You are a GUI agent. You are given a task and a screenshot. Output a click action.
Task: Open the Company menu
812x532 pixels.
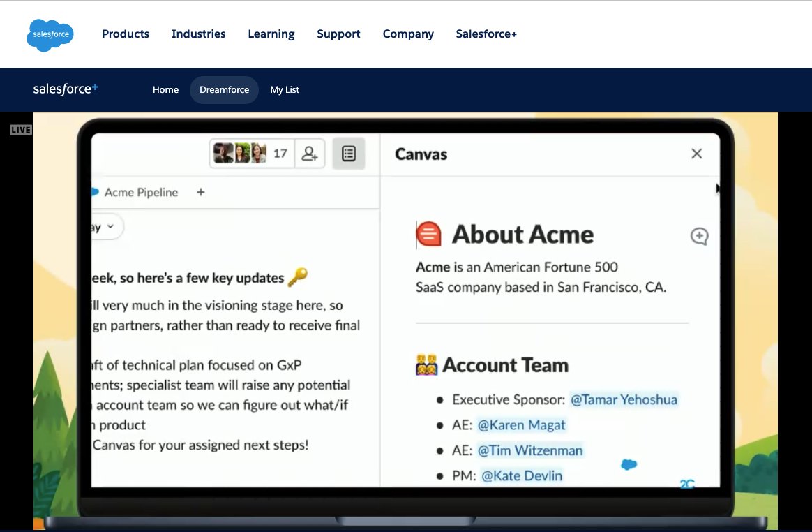click(x=408, y=34)
